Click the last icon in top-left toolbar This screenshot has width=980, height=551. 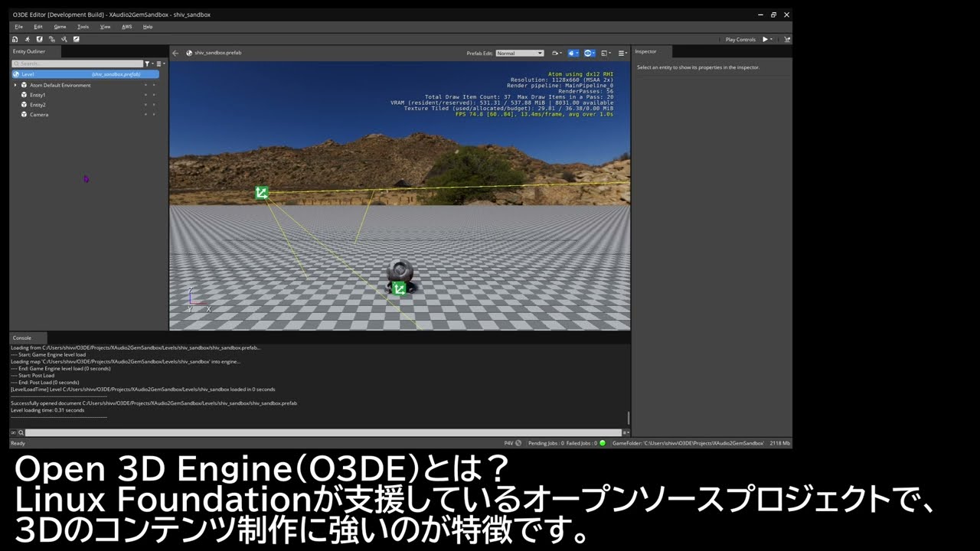[x=77, y=39]
